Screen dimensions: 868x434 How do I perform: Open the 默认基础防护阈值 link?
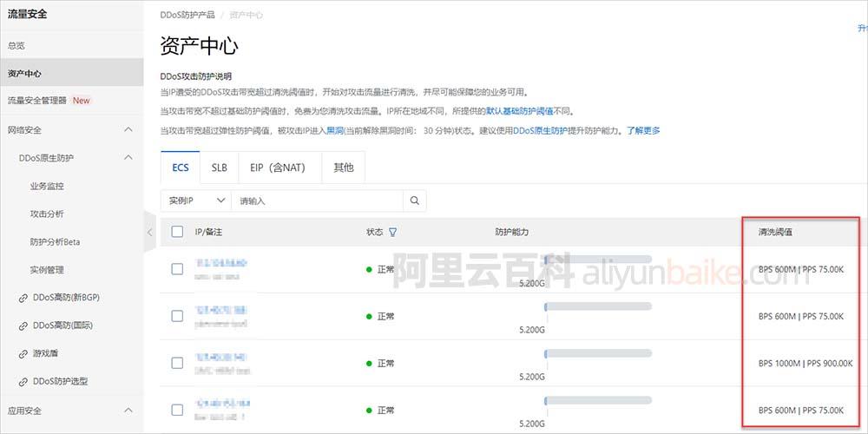[x=520, y=111]
